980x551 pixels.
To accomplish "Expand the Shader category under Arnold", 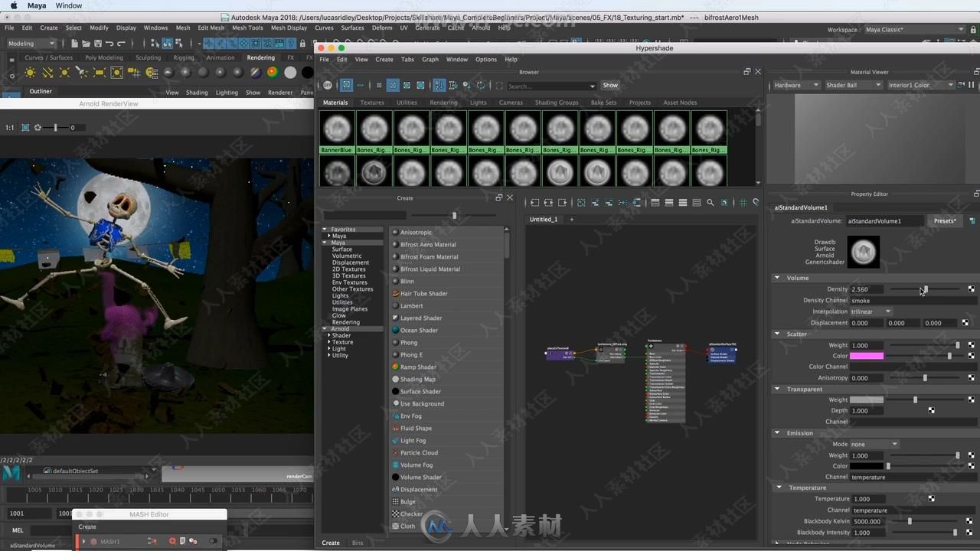I will (x=328, y=335).
